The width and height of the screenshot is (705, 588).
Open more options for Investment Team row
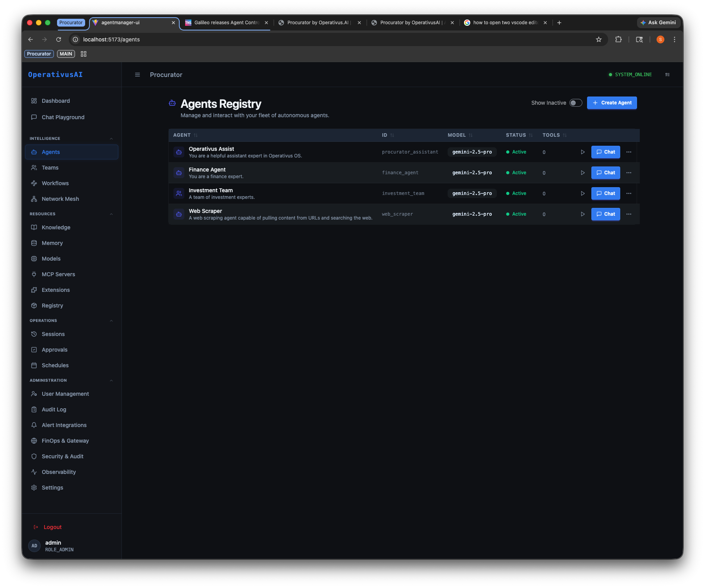point(629,193)
